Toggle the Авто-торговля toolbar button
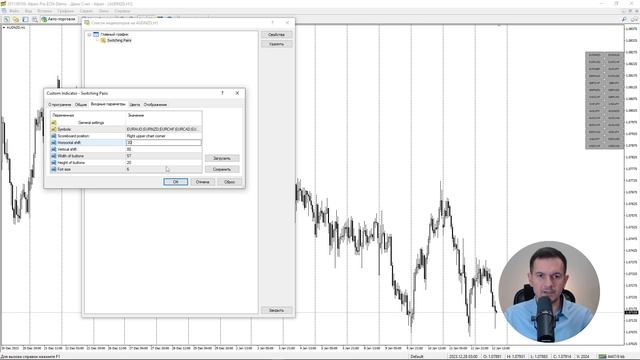This screenshot has width=640, height=360. tap(58, 19)
